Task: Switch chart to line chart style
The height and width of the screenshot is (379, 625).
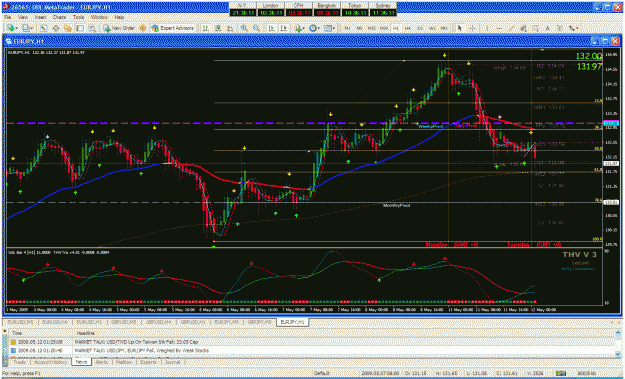Action: coord(230,28)
